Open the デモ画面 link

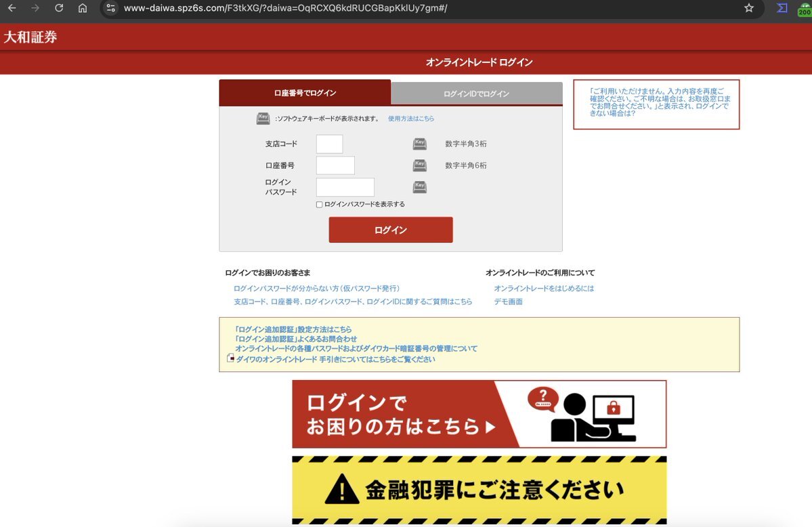click(508, 301)
